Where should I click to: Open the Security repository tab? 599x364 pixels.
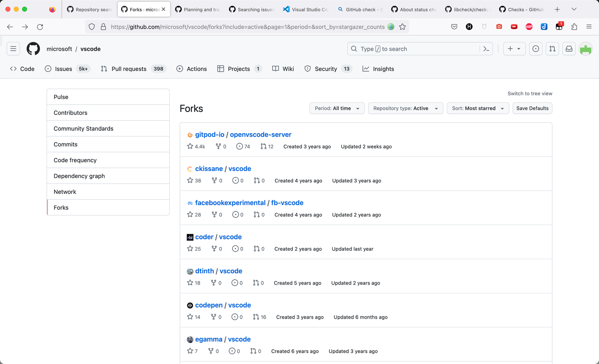click(328, 69)
